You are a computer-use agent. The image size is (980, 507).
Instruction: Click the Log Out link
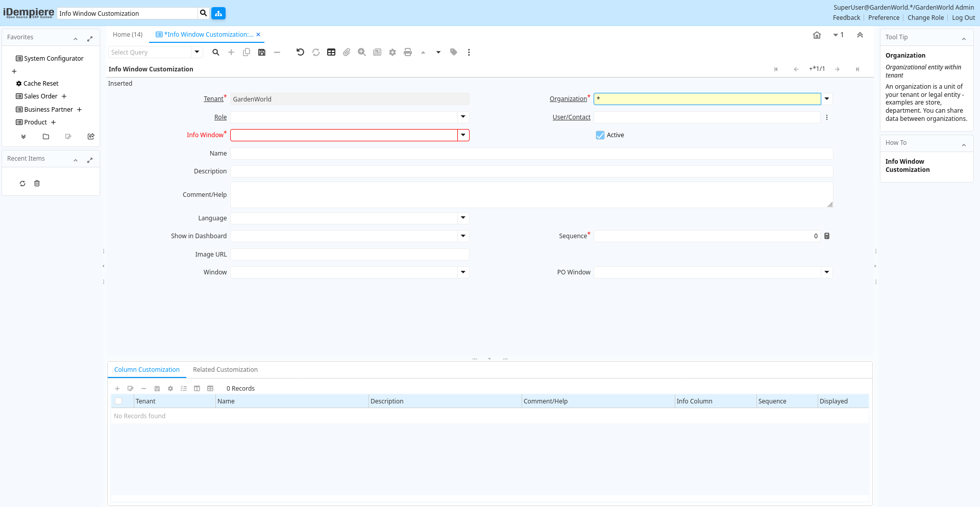963,18
